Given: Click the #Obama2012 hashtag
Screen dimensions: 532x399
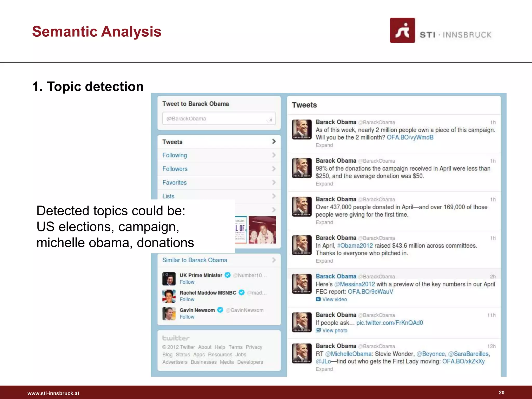Looking at the screenshot, I should pos(355,246).
